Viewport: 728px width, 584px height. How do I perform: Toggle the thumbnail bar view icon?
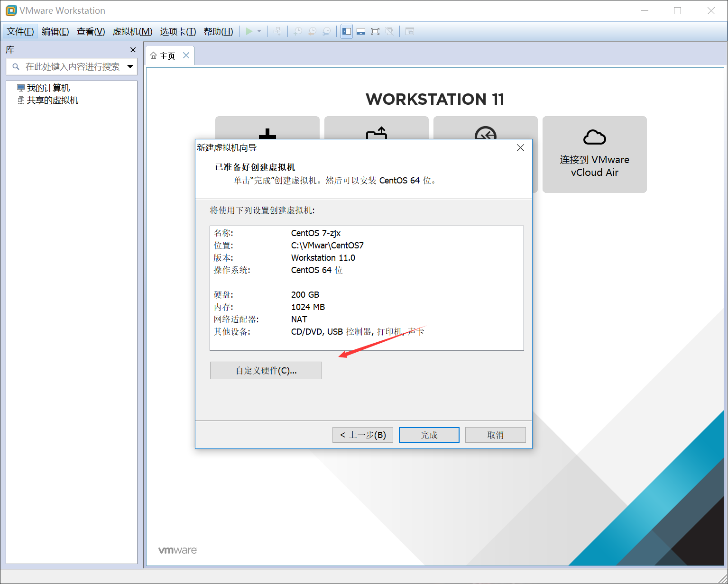[x=361, y=31]
